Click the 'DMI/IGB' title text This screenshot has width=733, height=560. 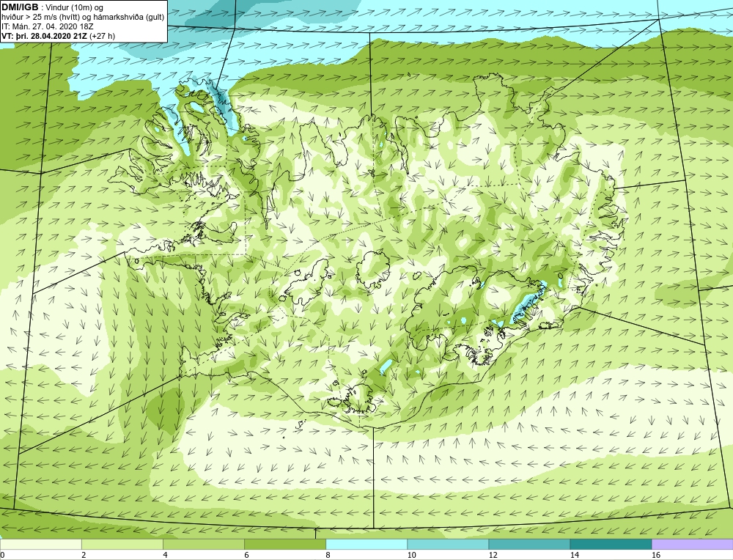tap(20, 7)
